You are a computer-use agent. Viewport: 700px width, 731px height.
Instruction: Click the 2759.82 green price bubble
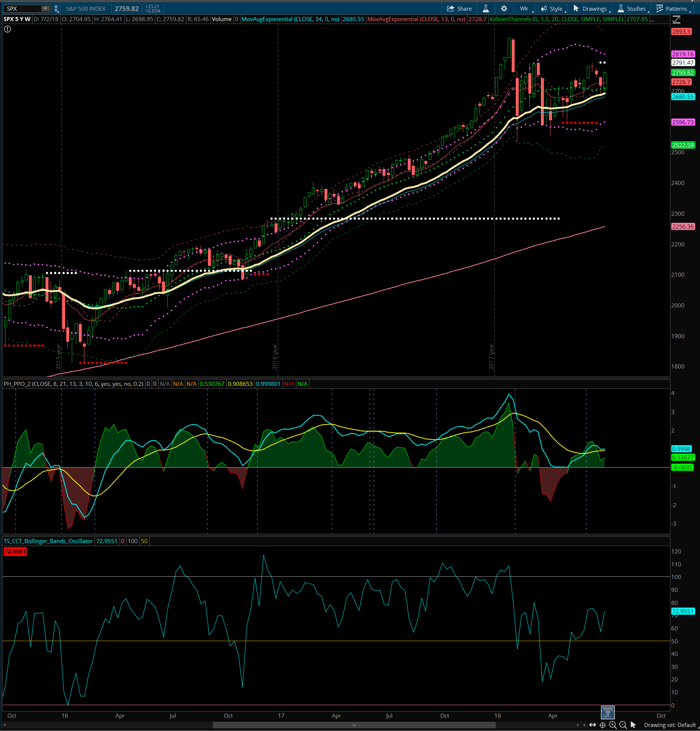pyautogui.click(x=683, y=73)
